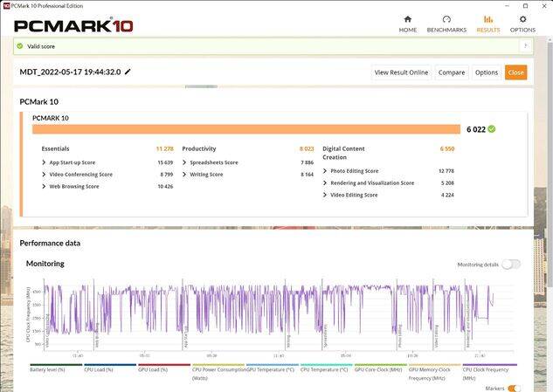Screen dimensions: 553x392
Task: Select CPU Power Consumption legend item
Action: [218, 372]
